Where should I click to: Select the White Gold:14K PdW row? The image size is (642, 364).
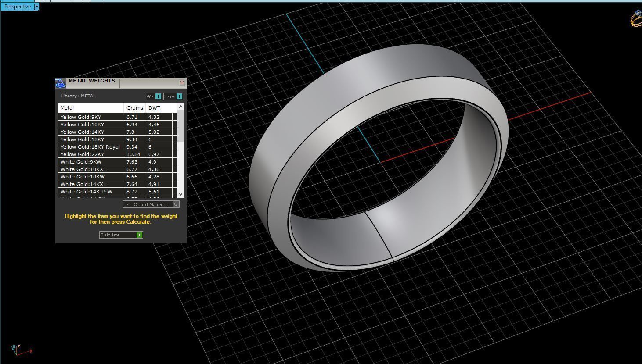(x=117, y=192)
